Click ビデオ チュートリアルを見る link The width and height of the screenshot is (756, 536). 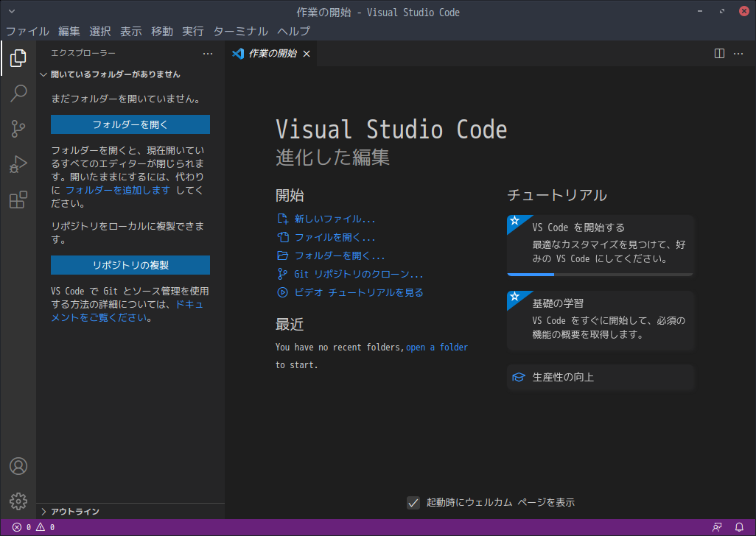pos(359,292)
